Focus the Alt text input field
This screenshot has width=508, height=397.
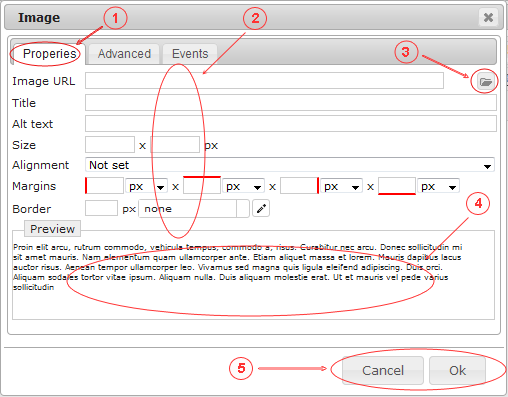tap(291, 124)
